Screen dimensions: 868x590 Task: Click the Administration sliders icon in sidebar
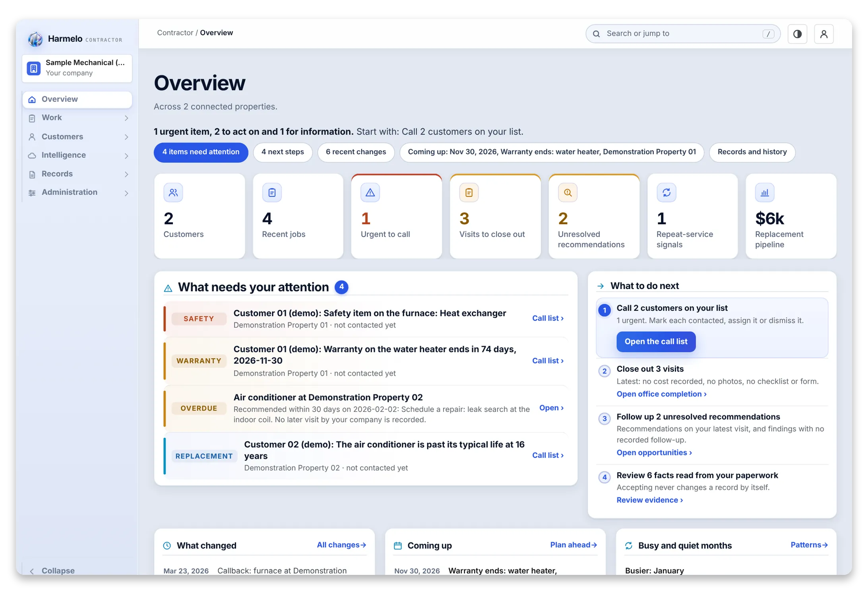[x=32, y=193]
